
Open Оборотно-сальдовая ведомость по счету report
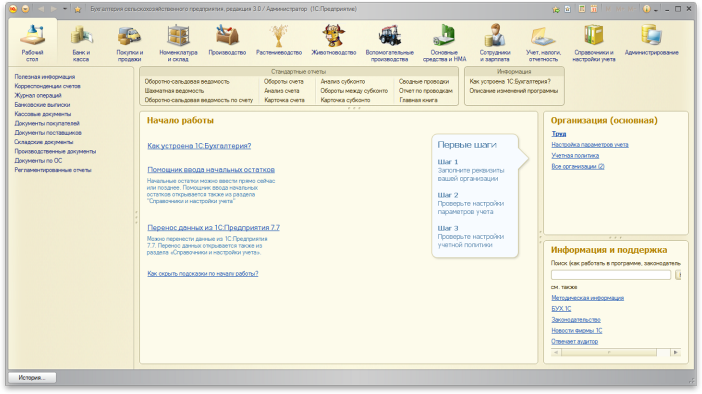(199, 100)
